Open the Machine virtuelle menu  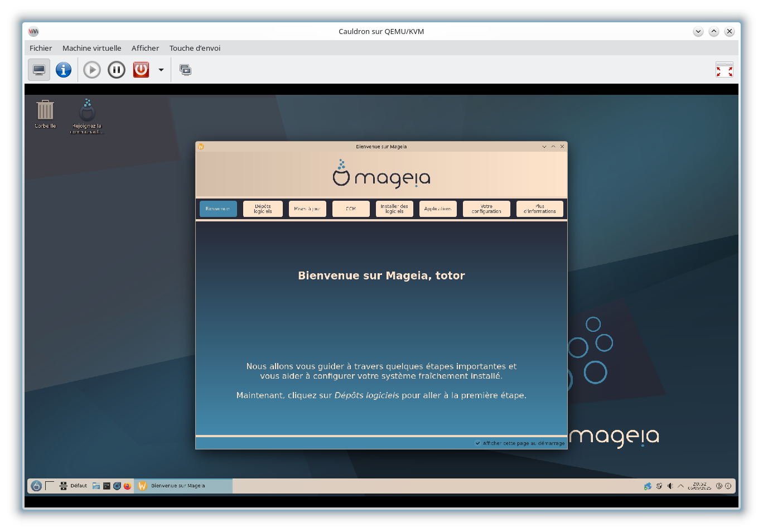click(x=91, y=48)
